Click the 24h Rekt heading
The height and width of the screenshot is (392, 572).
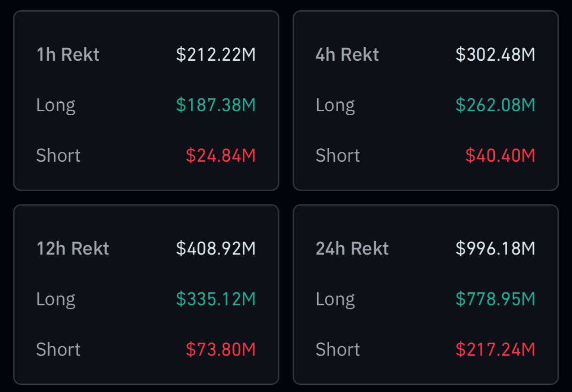click(x=352, y=248)
